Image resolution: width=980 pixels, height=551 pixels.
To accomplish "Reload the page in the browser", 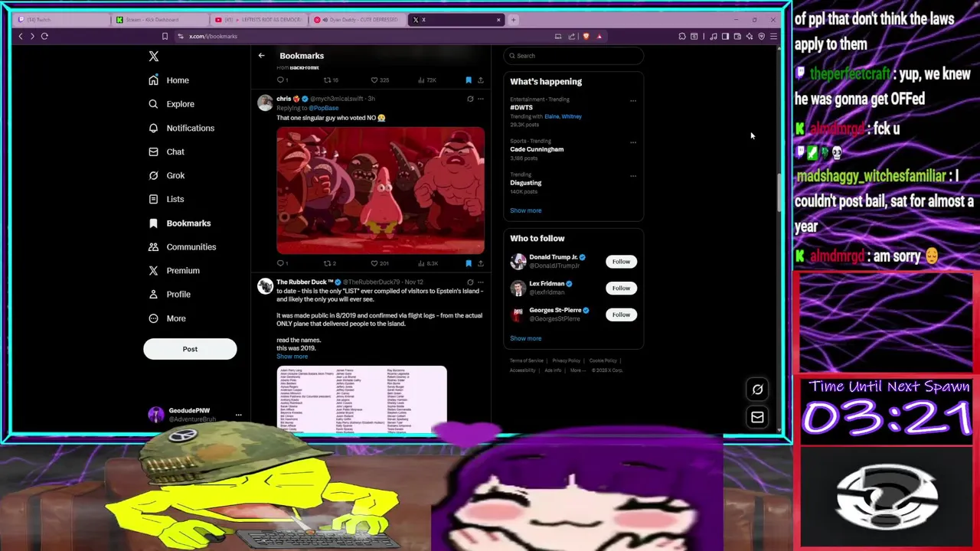I will click(44, 36).
